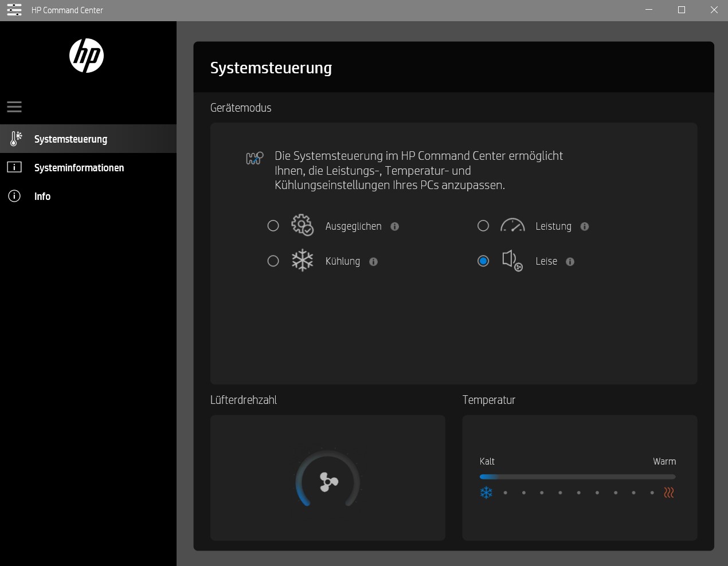Click the pipe icon beside the description text
The height and width of the screenshot is (566, 728).
tap(255, 158)
